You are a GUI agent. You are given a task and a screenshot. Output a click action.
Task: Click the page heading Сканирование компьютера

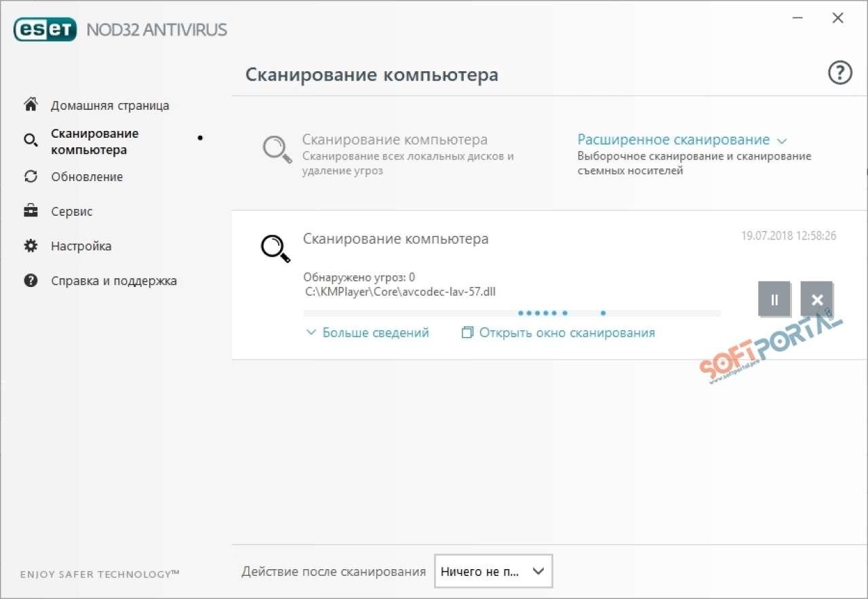[372, 74]
